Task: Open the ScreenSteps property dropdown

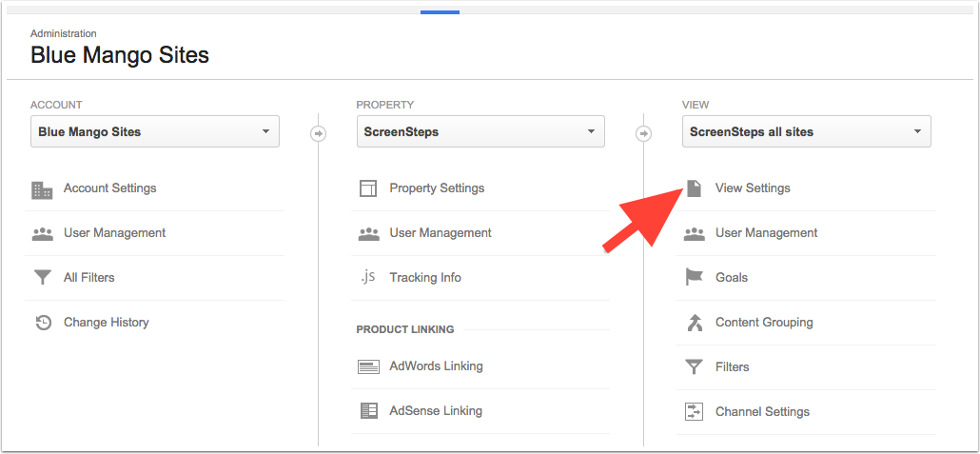Action: (480, 132)
